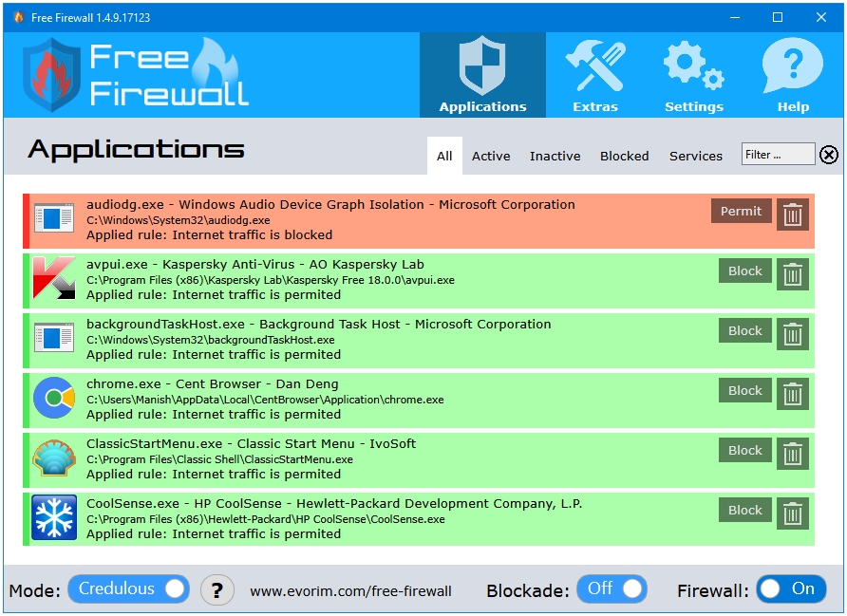The height and width of the screenshot is (616, 847).
Task: Open the Extras tools section
Action: (x=594, y=75)
